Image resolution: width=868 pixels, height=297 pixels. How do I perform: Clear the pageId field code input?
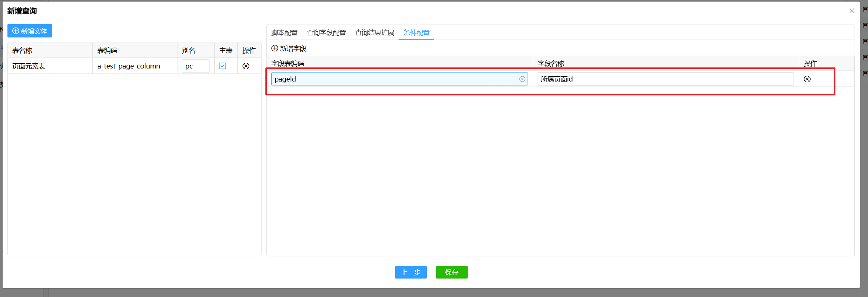point(522,79)
